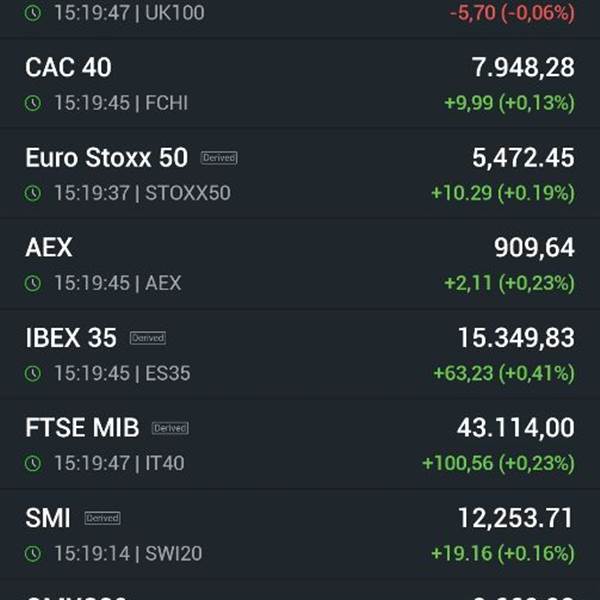Screen dimensions: 600x600
Task: Click the IBEX 35 change +63,23 (+0,41%)
Action: [504, 373]
